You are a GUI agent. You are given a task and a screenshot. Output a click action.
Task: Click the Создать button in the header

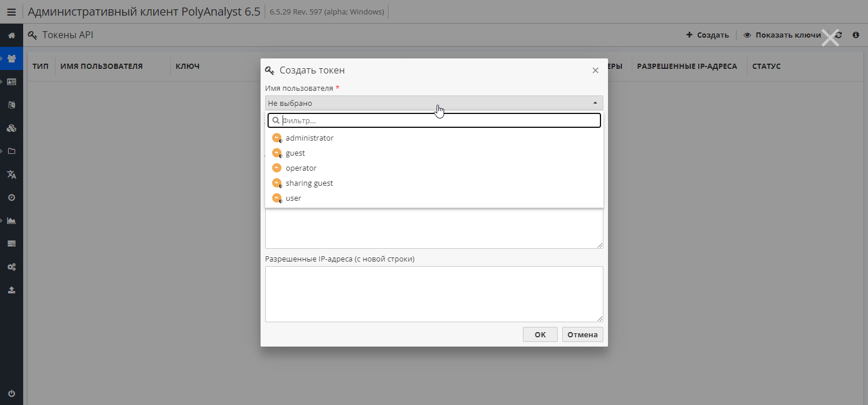tap(707, 35)
